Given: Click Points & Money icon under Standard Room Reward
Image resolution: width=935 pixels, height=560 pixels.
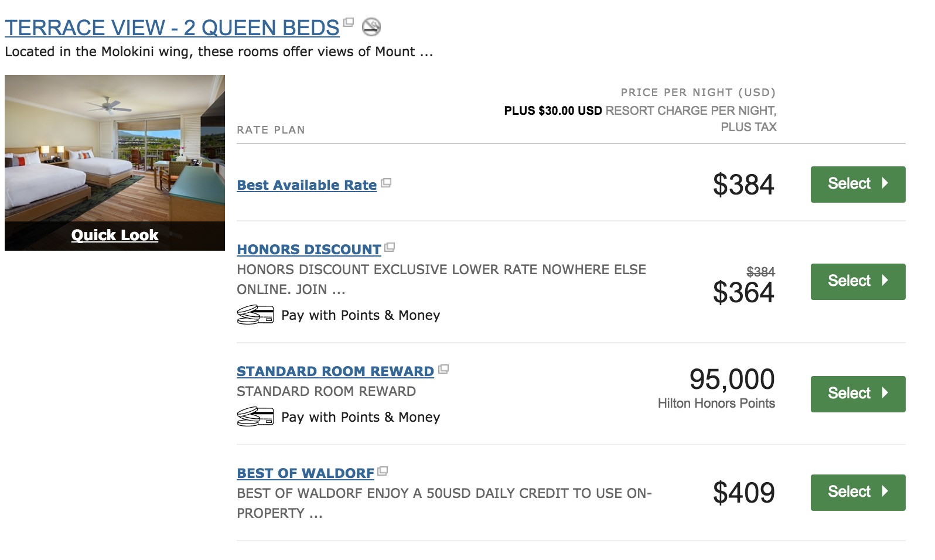Looking at the screenshot, I should click(x=255, y=417).
